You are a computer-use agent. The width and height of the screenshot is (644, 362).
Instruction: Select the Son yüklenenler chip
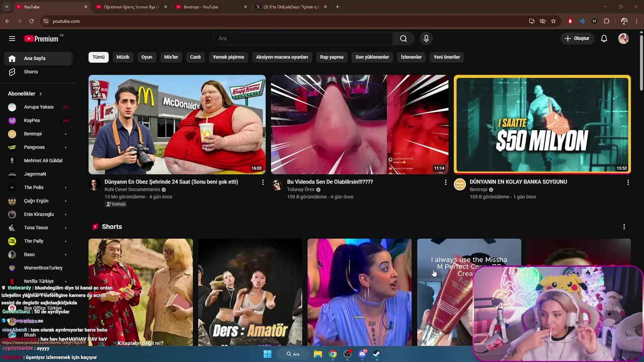pos(372,57)
